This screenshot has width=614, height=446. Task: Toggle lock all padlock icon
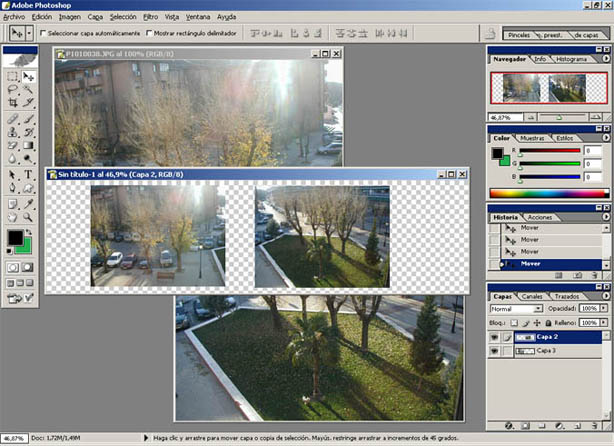pos(548,323)
